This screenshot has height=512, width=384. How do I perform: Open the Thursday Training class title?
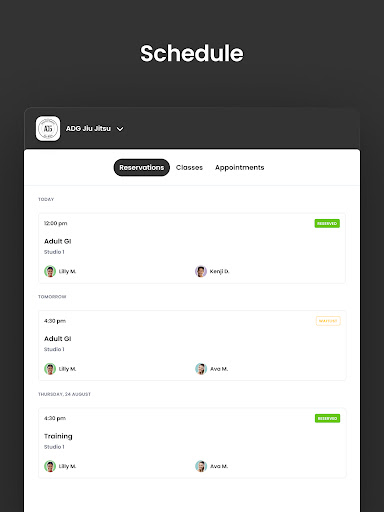pos(58,436)
